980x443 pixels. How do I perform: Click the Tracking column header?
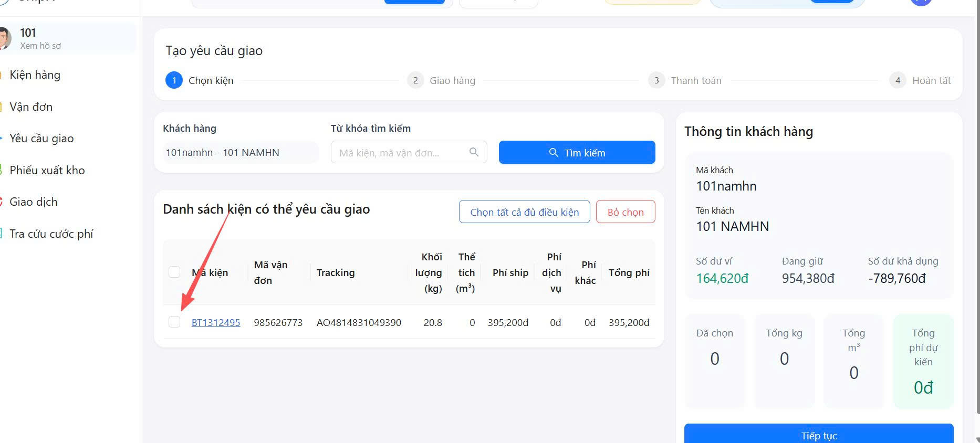336,272
